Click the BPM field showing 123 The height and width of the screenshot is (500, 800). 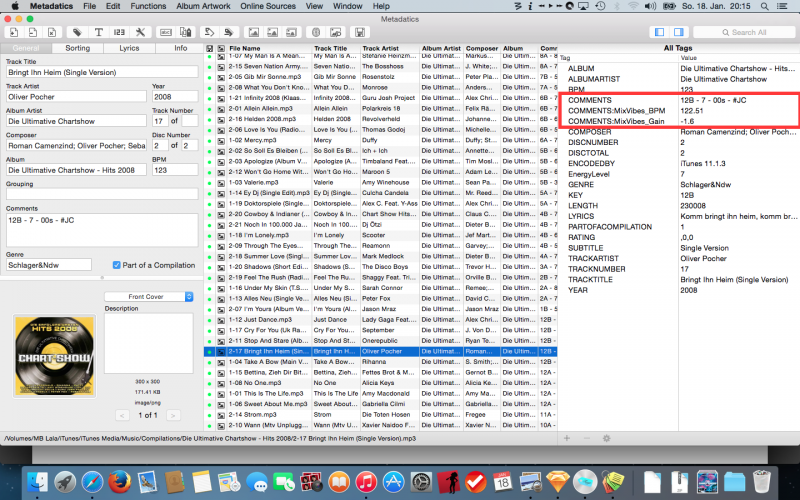coord(175,170)
